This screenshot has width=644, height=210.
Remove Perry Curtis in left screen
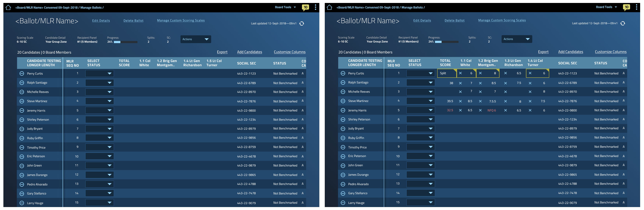(x=22, y=73)
